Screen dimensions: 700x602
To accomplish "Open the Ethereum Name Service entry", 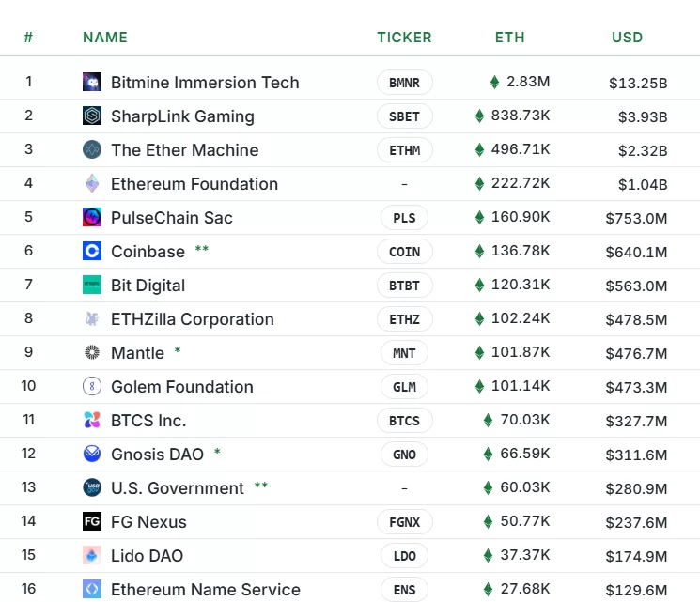I will tap(205, 590).
